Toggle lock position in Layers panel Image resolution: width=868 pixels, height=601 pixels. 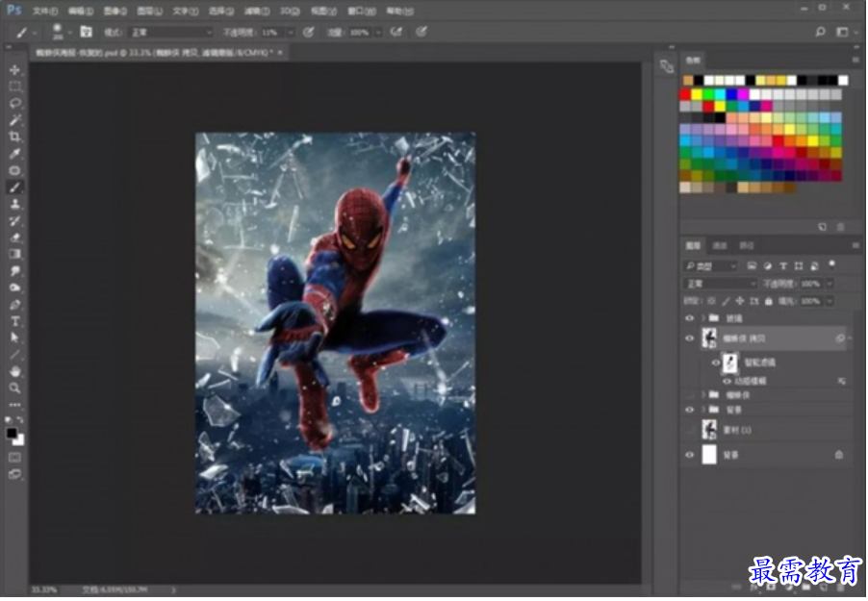(x=740, y=301)
